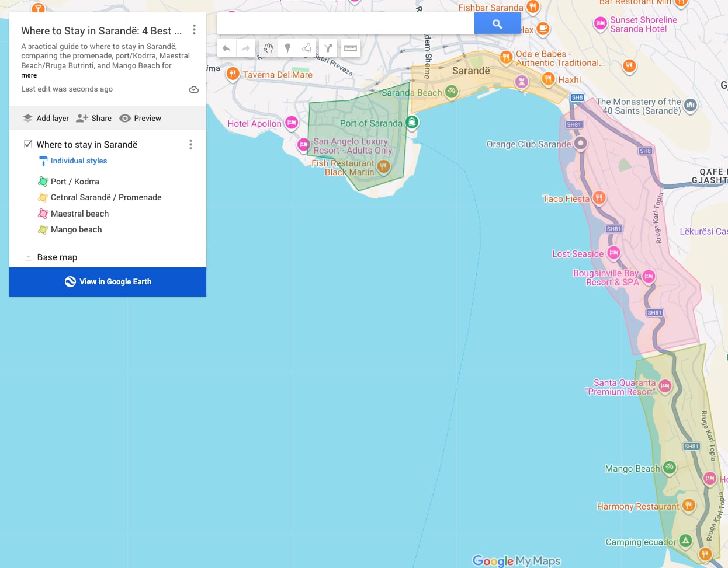The width and height of the screenshot is (728, 568).
Task: Click Camping ecuador tent marker
Action: tap(685, 541)
